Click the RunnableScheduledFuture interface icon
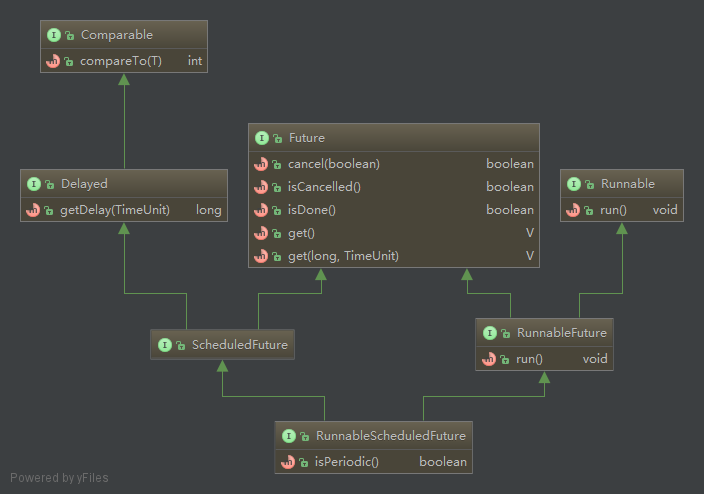This screenshot has width=704, height=494. pos(289,436)
